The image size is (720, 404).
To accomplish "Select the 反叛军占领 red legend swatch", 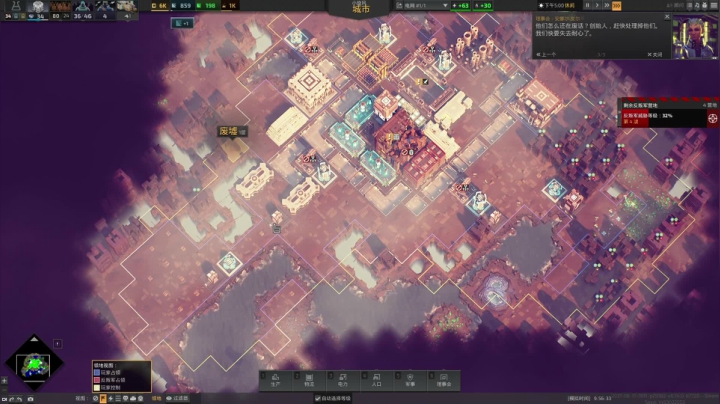I will click(96, 380).
